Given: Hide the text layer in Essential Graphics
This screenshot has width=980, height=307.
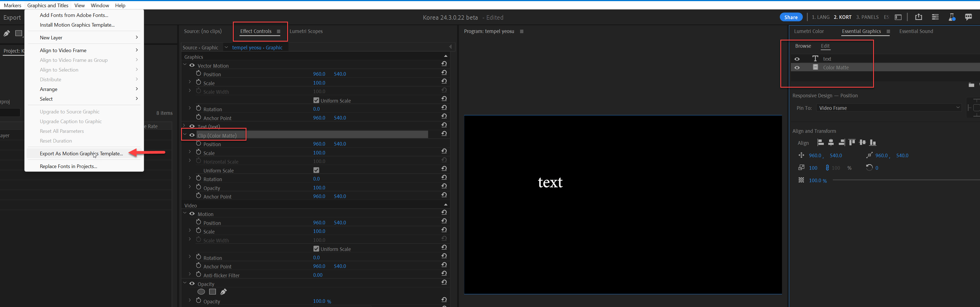Looking at the screenshot, I should pos(797,59).
